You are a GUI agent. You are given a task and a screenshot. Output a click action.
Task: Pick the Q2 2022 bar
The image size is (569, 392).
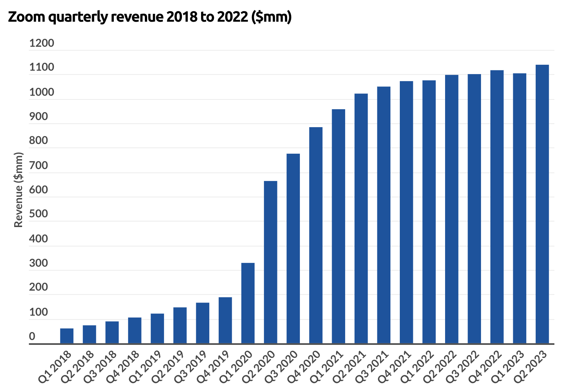point(452,209)
